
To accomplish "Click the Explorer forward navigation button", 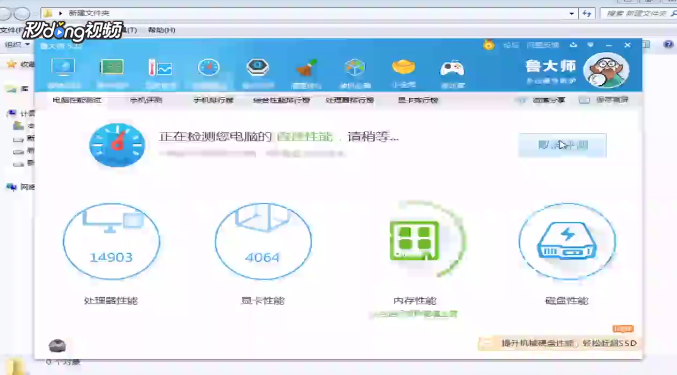I will pyautogui.click(x=22, y=13).
